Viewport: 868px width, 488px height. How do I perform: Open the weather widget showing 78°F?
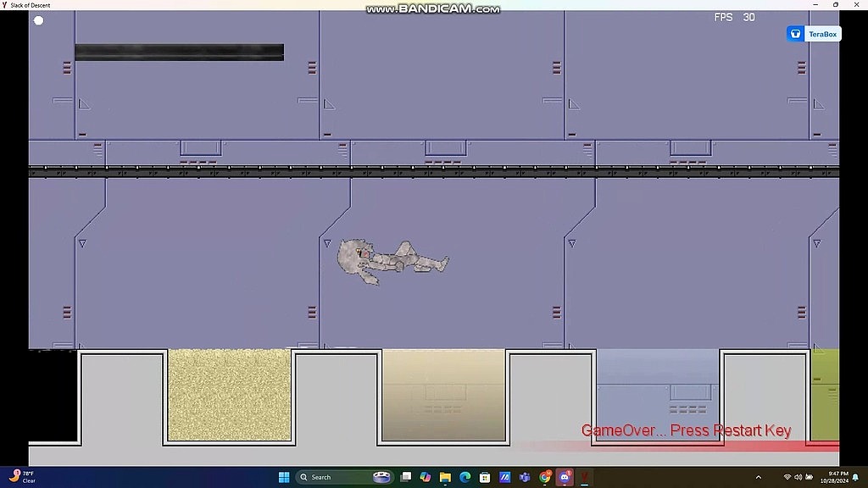pyautogui.click(x=24, y=477)
